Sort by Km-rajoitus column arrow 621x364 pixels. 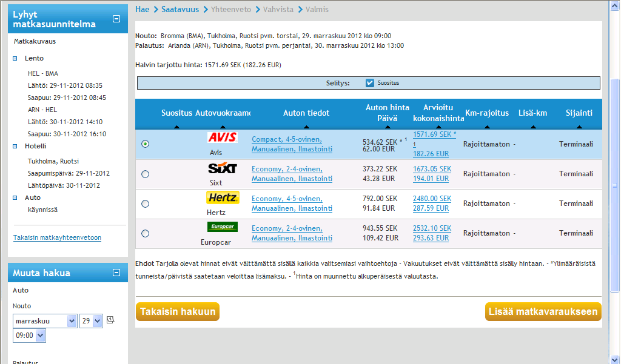[x=487, y=127]
